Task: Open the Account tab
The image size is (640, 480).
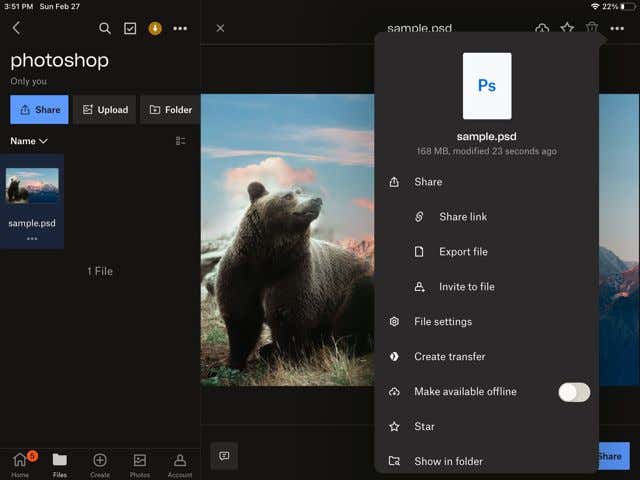Action: (180, 463)
